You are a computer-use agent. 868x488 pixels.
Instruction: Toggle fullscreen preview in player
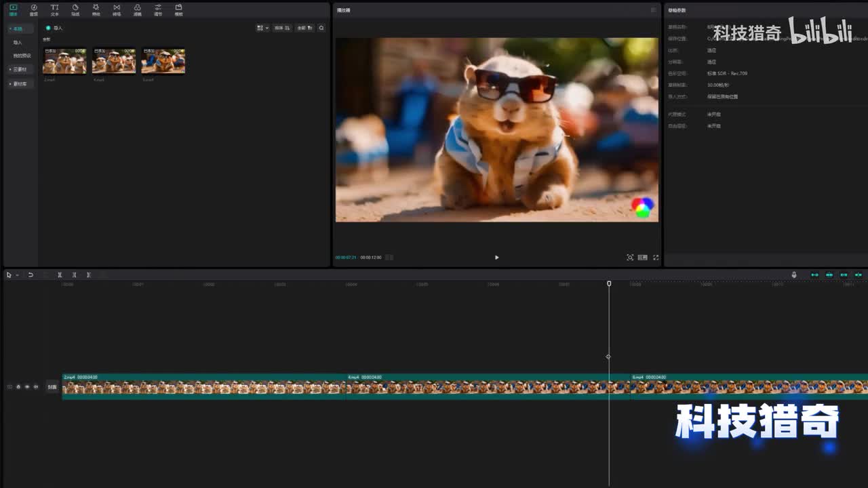point(656,258)
